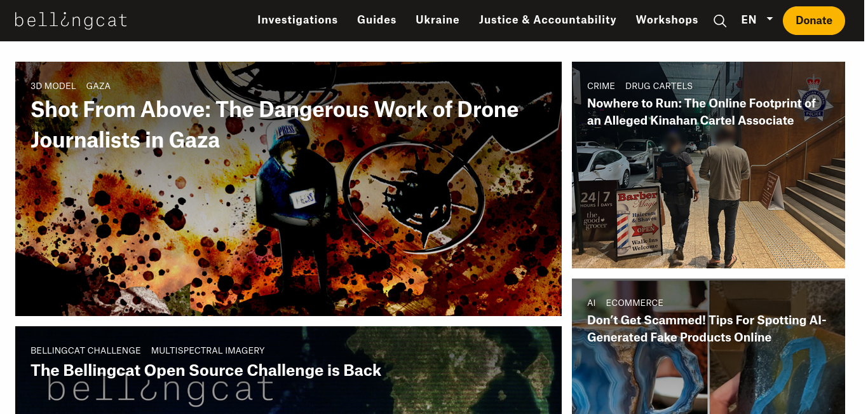Read Shot From Above drone journalists article
868x414 pixels.
pyautogui.click(x=275, y=125)
